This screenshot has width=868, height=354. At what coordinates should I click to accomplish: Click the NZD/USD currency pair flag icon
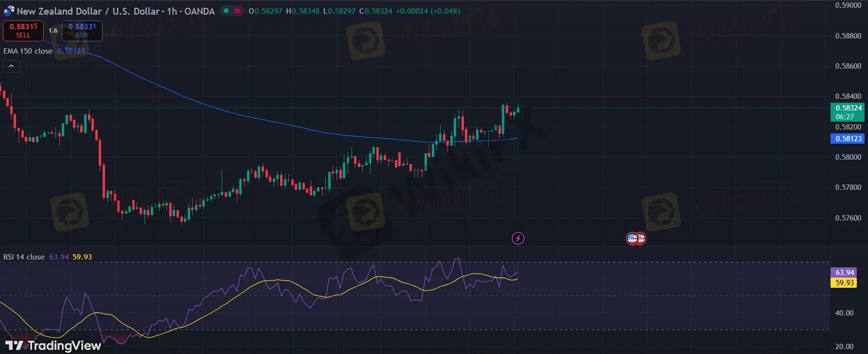pyautogui.click(x=9, y=11)
